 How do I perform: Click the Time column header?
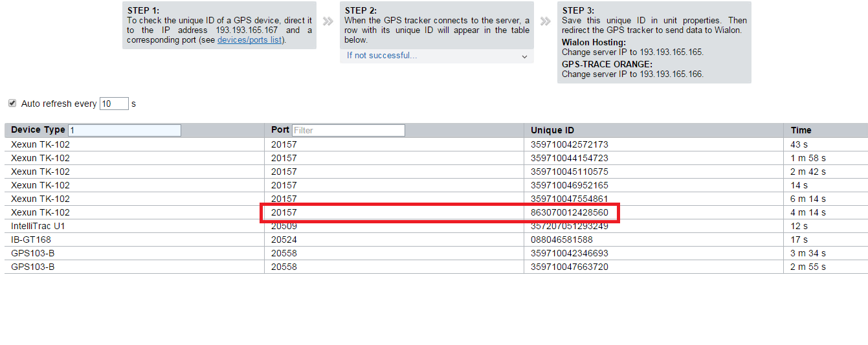tap(801, 130)
